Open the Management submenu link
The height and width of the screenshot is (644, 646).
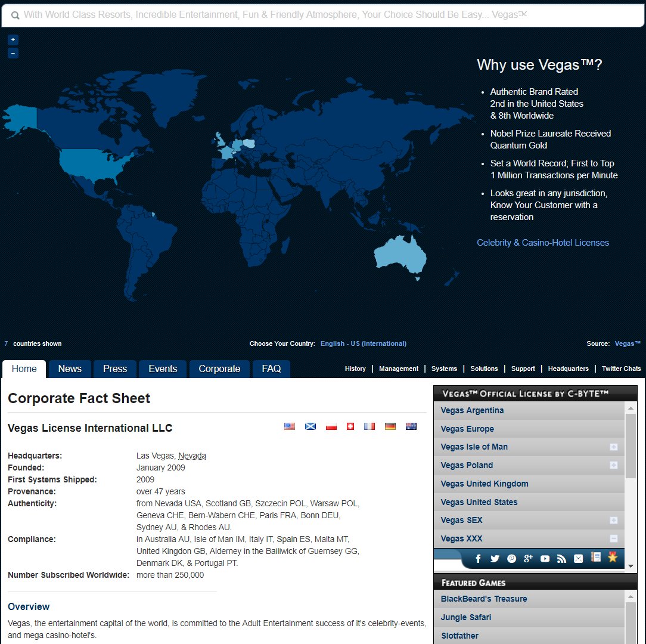[399, 369]
